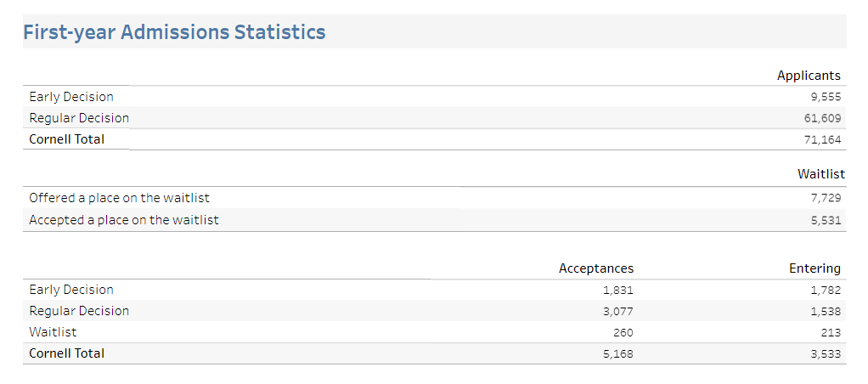Click Early Decision acceptances value 1,831
868x384 pixels.
[x=617, y=290]
